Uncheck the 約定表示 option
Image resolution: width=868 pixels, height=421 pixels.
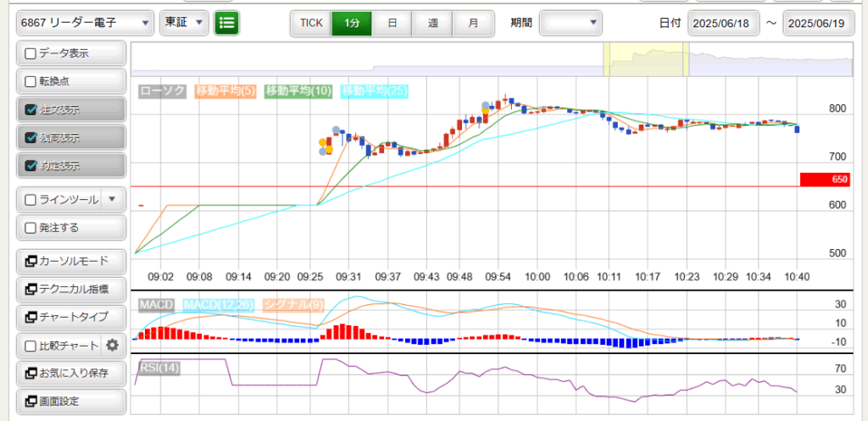click(31, 165)
